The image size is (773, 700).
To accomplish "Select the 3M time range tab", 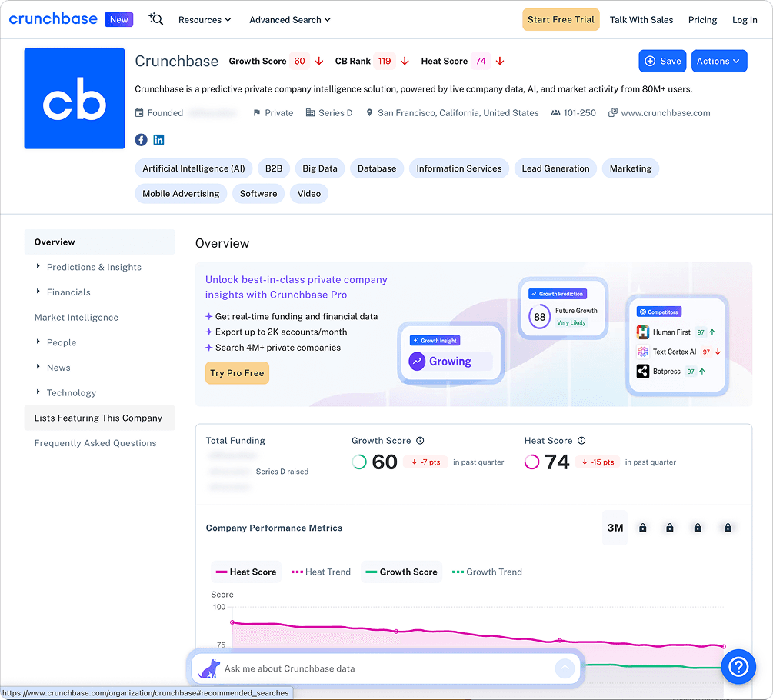I will (x=615, y=528).
